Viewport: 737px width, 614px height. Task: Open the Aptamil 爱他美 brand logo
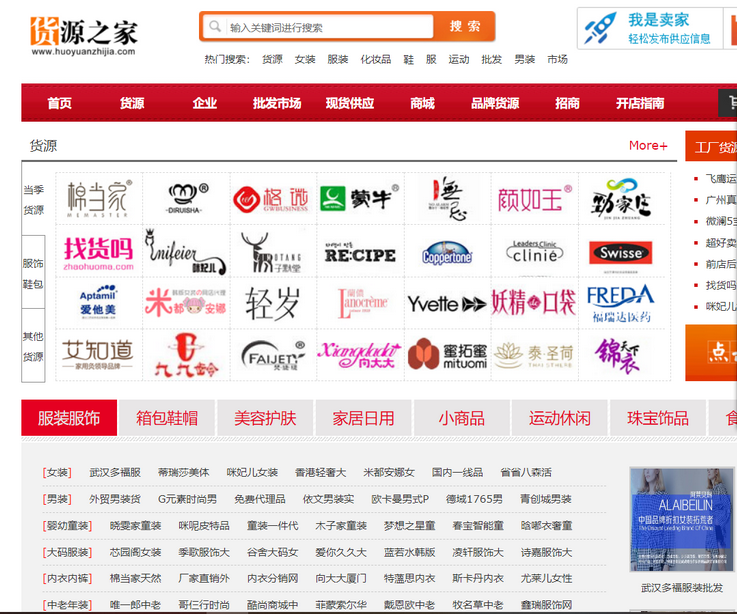99,303
